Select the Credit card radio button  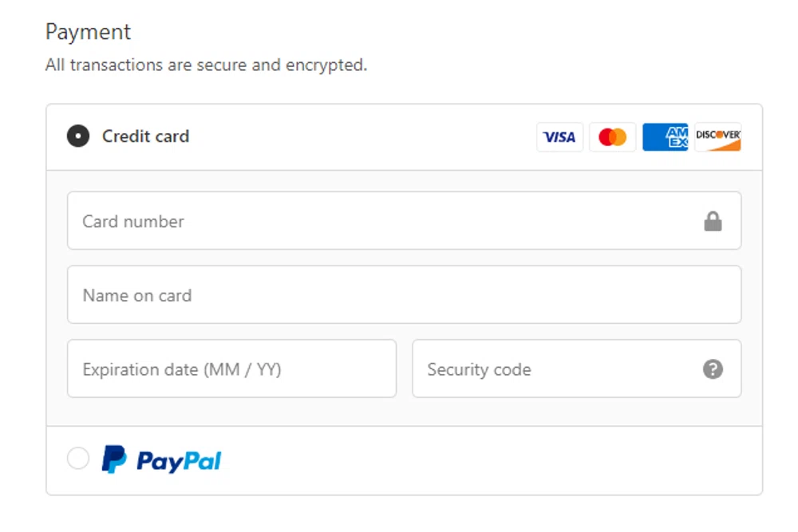coord(78,136)
